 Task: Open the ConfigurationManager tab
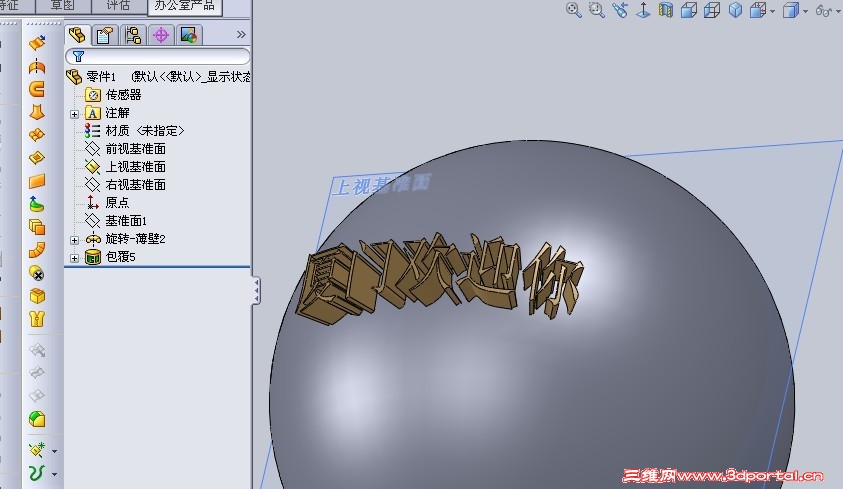[x=133, y=35]
